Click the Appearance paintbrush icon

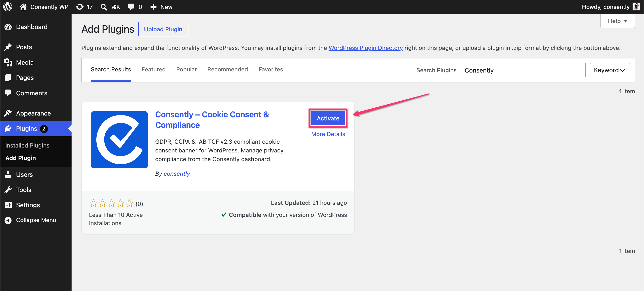pos(8,113)
